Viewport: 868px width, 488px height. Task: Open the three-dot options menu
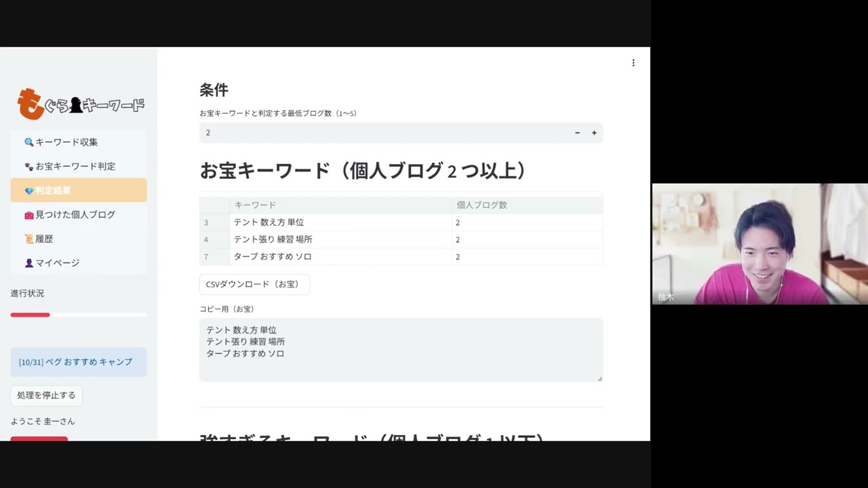[633, 63]
